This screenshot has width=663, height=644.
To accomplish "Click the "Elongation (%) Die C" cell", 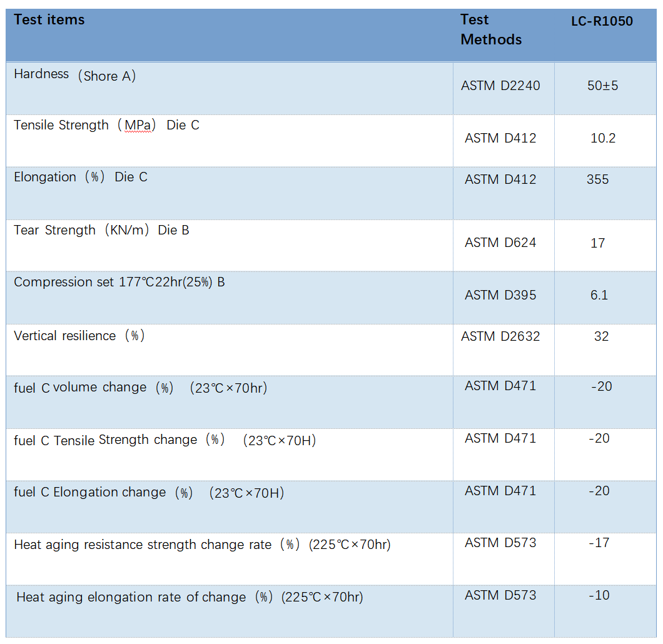I will 81,178.
